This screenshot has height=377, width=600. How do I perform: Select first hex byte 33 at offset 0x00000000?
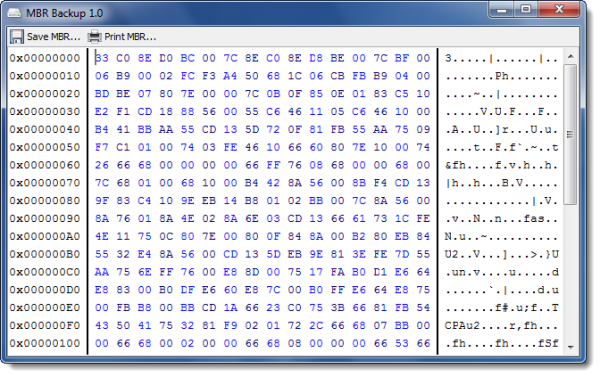click(102, 58)
